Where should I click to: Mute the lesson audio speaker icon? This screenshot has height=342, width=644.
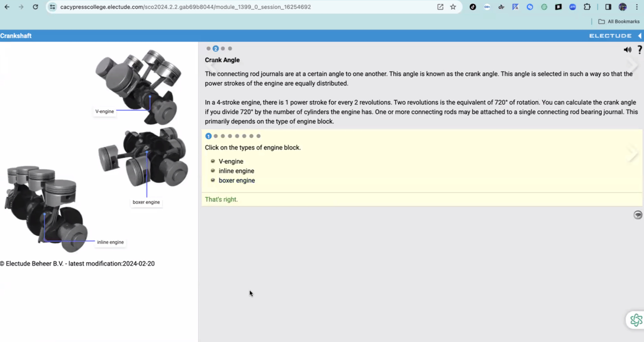[627, 50]
